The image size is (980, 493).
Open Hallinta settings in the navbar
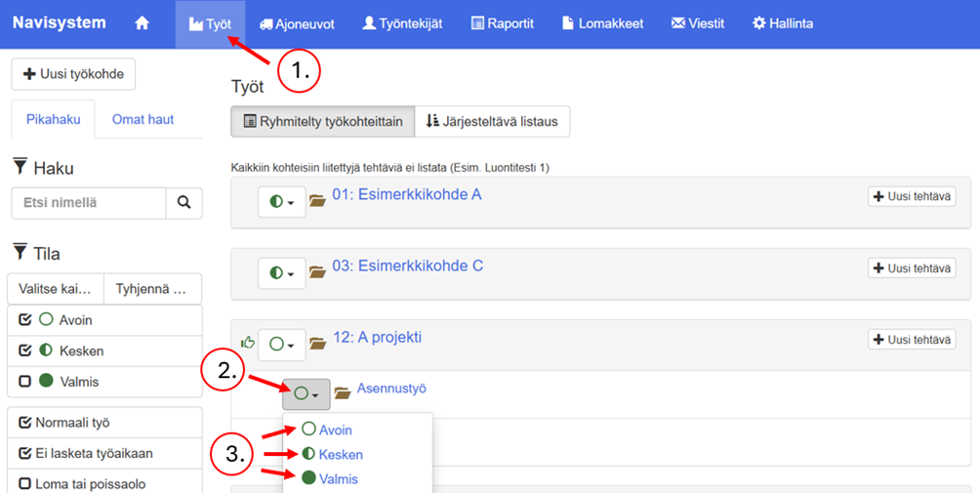click(x=782, y=23)
